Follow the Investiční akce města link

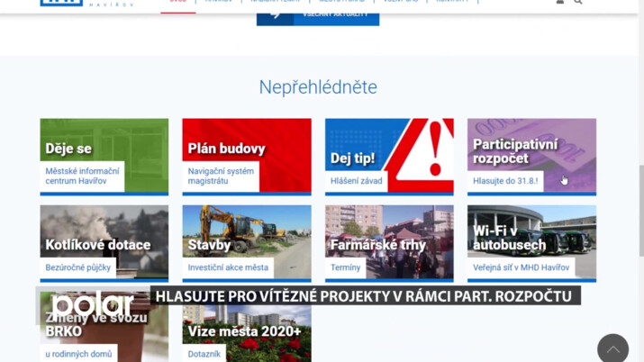228,267
